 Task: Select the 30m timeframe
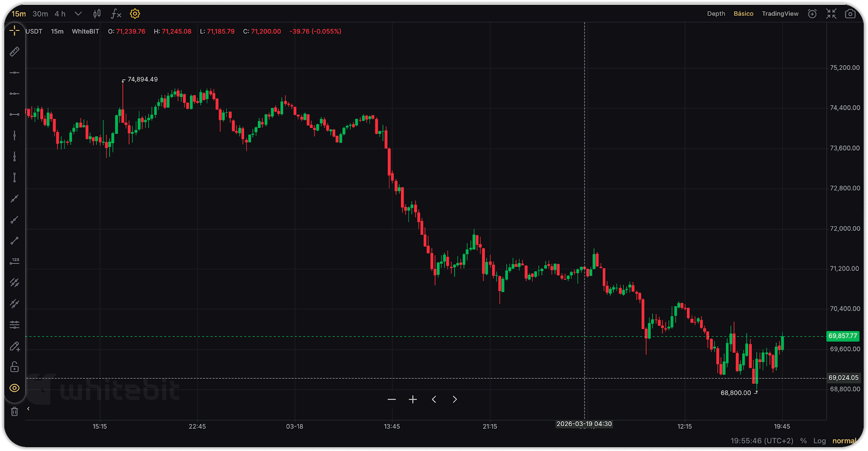[40, 14]
